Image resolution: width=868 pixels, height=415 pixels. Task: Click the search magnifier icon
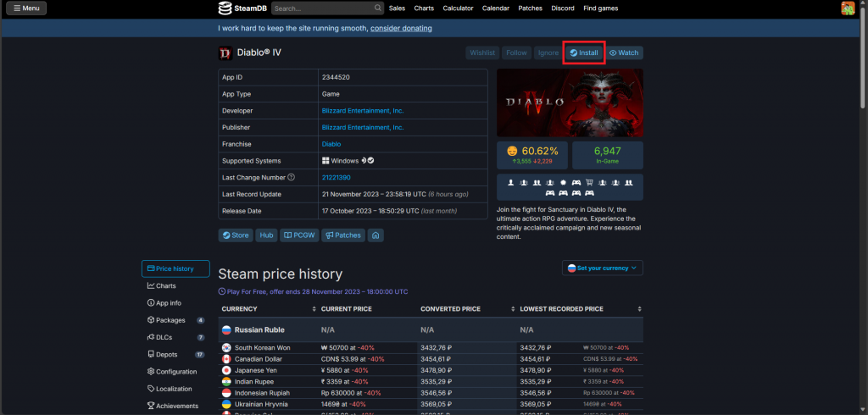coord(378,8)
